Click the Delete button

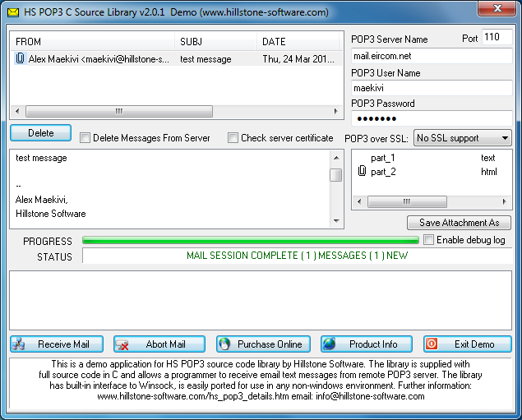pyautogui.click(x=40, y=133)
